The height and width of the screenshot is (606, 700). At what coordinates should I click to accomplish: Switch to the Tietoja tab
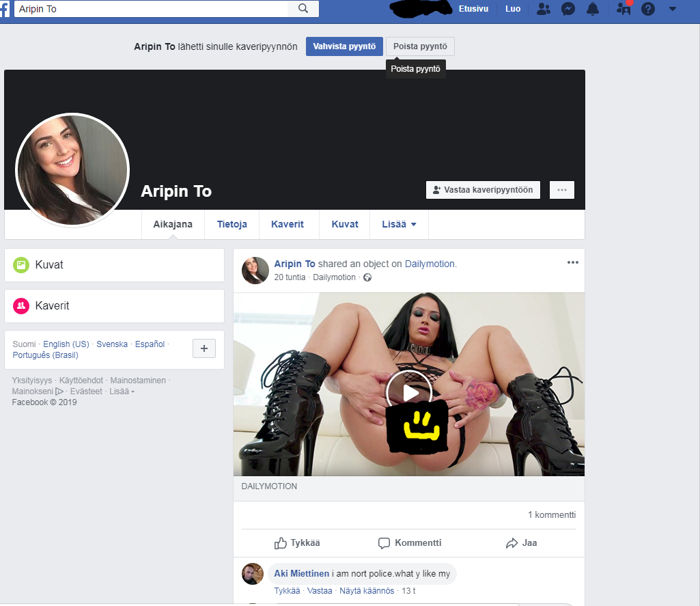point(232,224)
